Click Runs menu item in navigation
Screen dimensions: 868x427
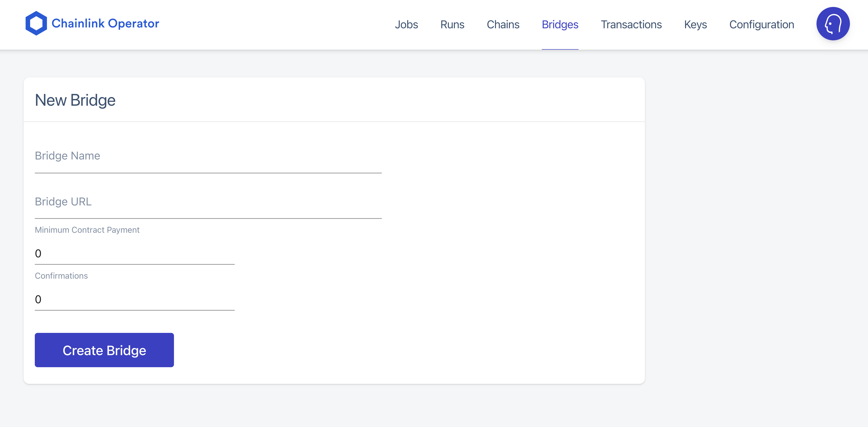click(452, 24)
